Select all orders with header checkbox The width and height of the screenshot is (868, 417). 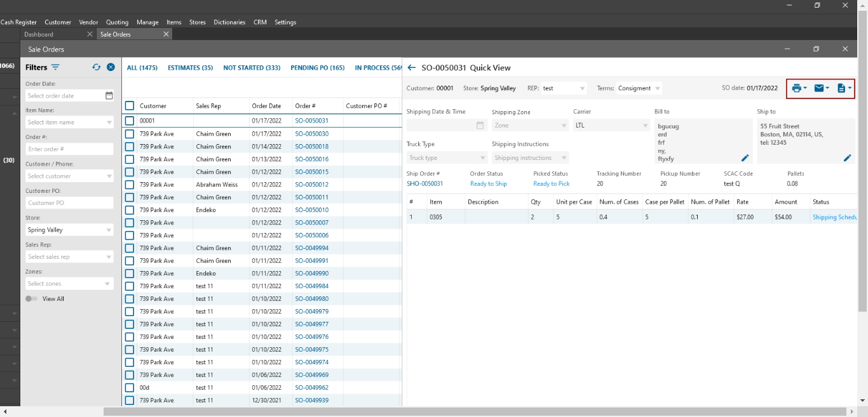(x=130, y=106)
